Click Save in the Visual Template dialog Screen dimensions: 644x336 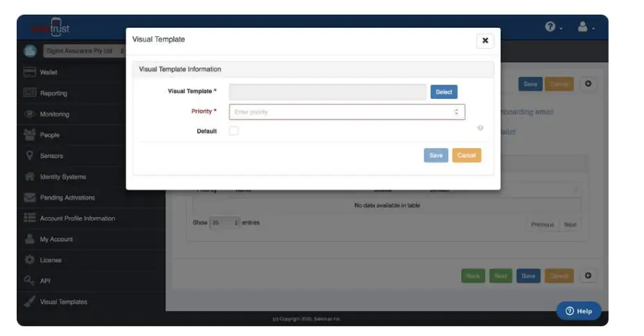[436, 155]
